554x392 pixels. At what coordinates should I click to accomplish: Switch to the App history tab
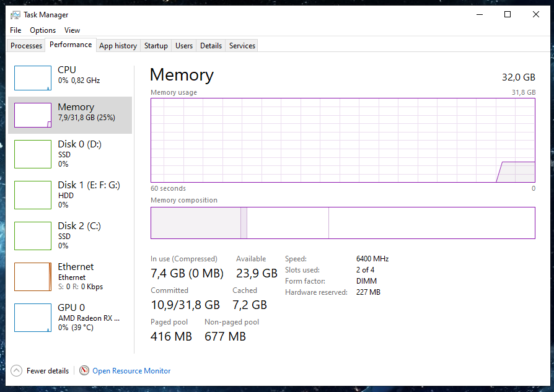[x=118, y=46]
